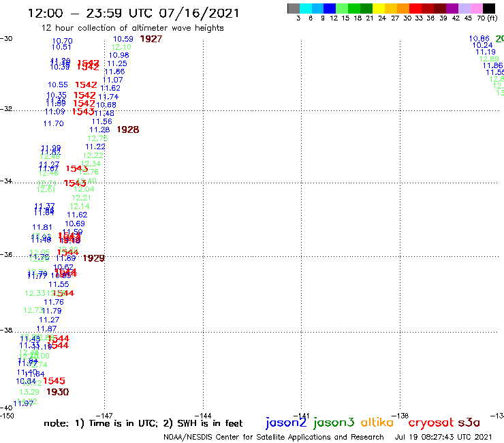
Task: Click the lavender swatch in the color scale
Action: [x=464, y=8]
